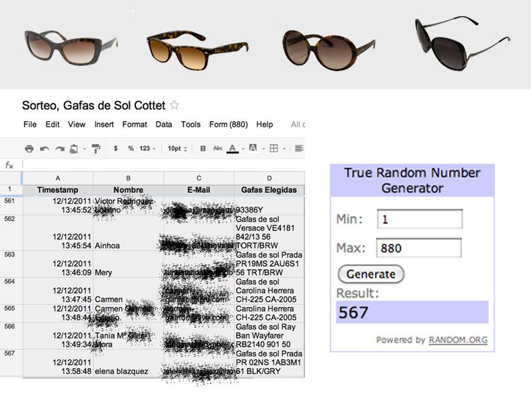Click the clipboard paste icon
The image size is (532, 399).
[x=73, y=149]
